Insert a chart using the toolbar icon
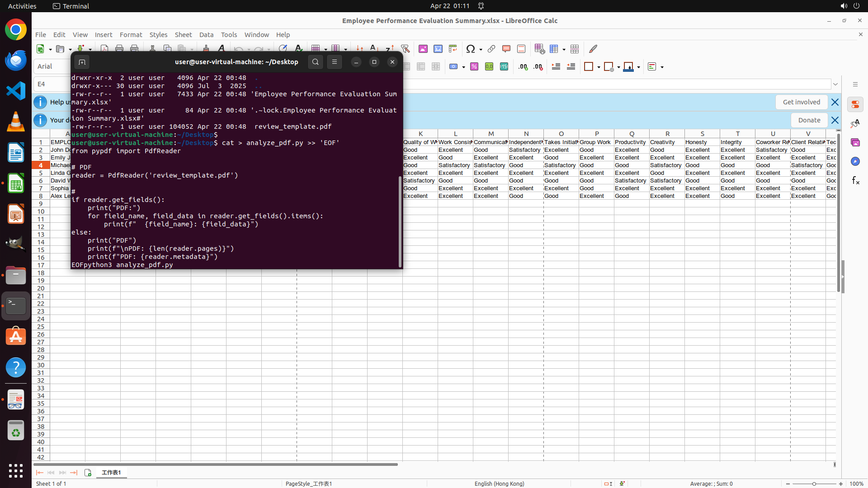Viewport: 868px width, 488px height. pos(438,49)
